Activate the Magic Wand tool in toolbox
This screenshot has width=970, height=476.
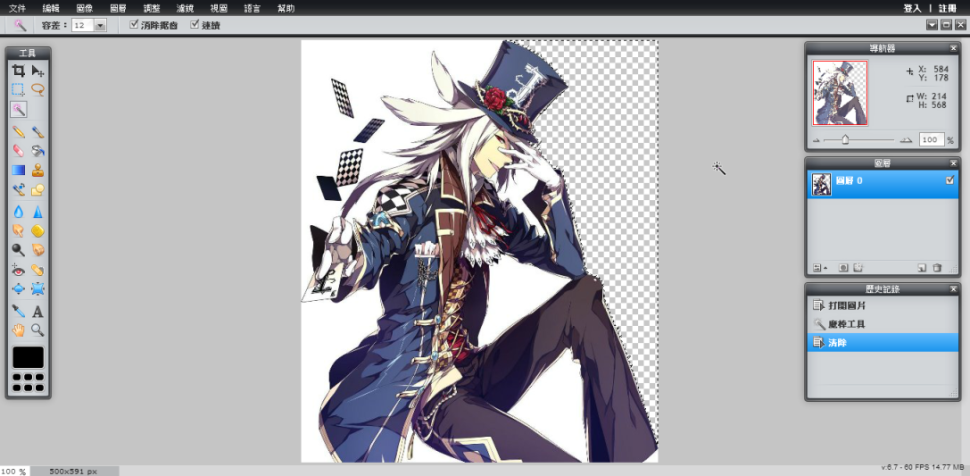click(18, 110)
